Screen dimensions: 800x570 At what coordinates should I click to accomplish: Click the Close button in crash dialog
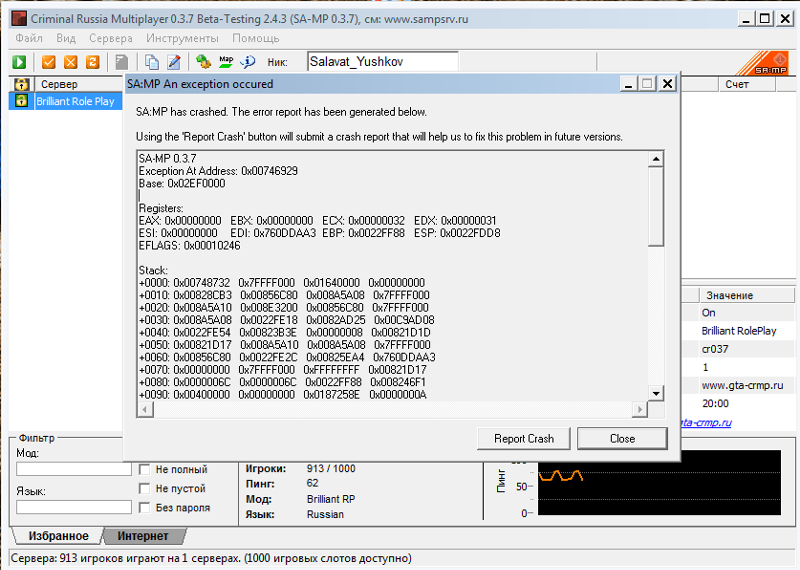622,439
